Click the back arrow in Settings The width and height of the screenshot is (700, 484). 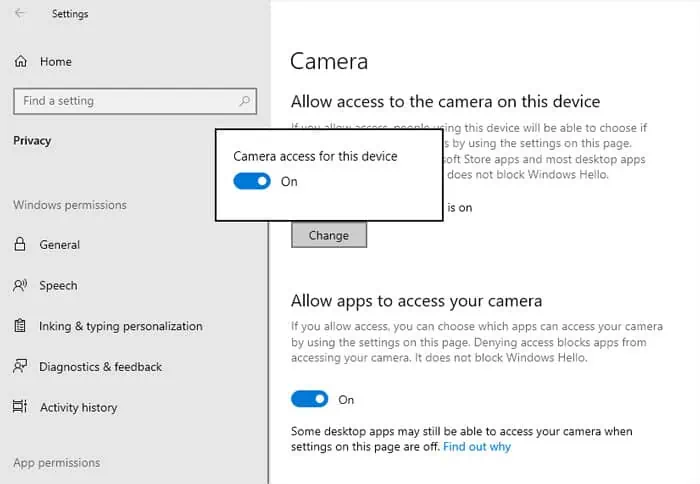20,13
